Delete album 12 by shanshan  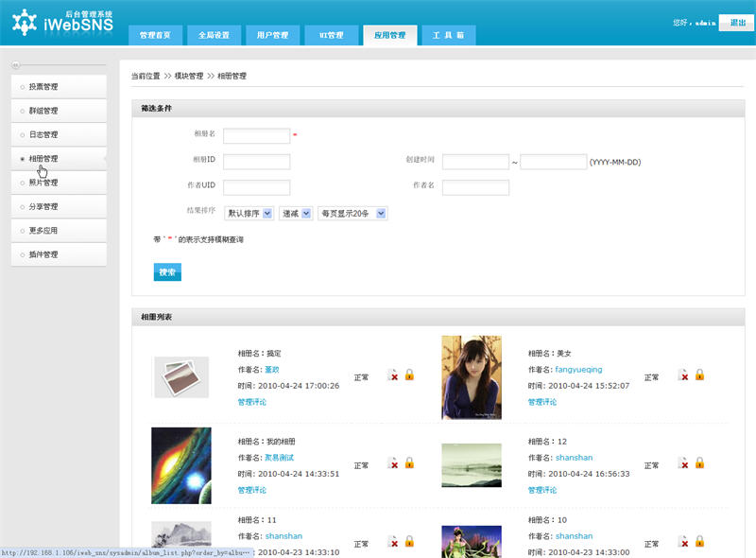tap(683, 462)
